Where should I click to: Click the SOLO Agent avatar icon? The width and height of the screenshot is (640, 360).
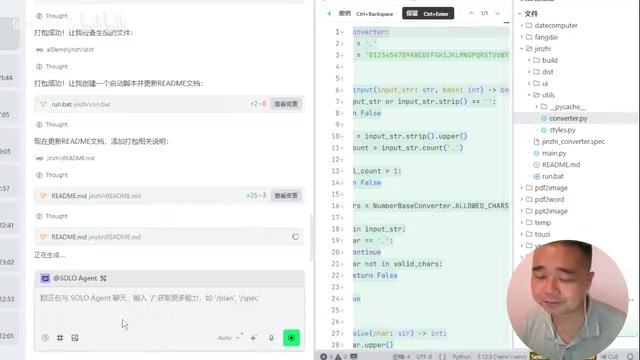click(45, 278)
